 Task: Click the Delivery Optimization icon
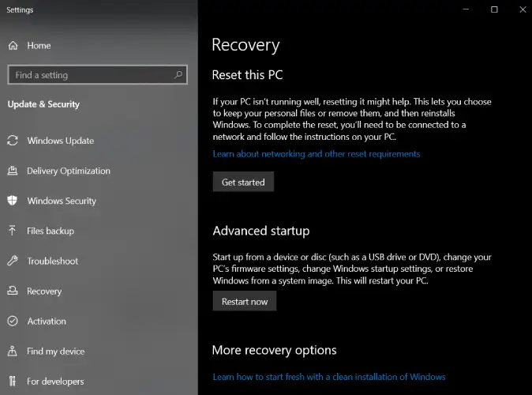point(13,171)
